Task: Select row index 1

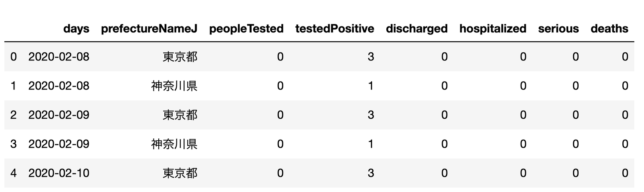Action: tap(14, 86)
